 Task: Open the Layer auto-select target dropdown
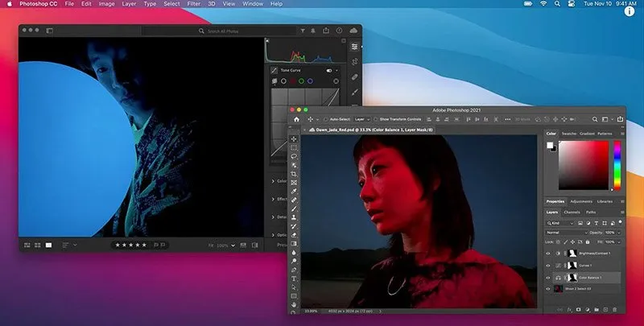click(363, 118)
